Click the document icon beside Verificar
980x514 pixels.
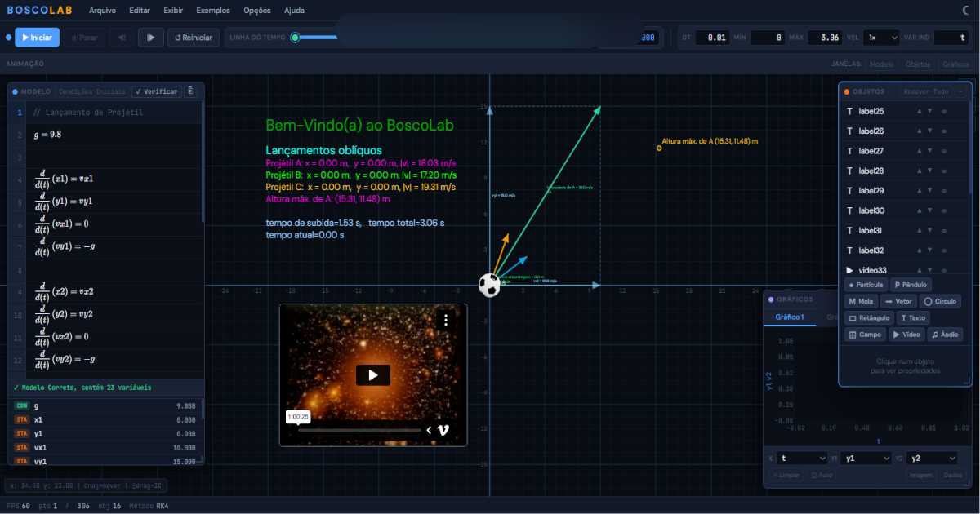tap(190, 91)
